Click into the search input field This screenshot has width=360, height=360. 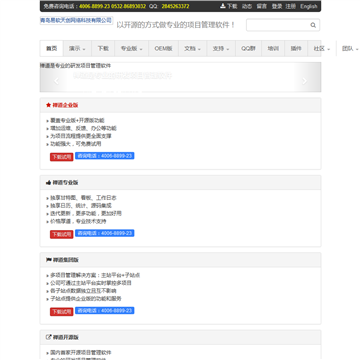pyautogui.click(x=278, y=25)
